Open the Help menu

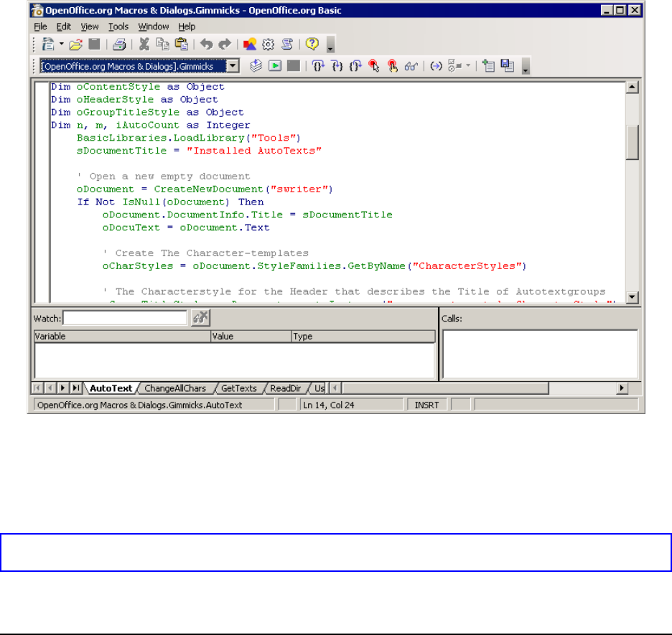tap(187, 27)
